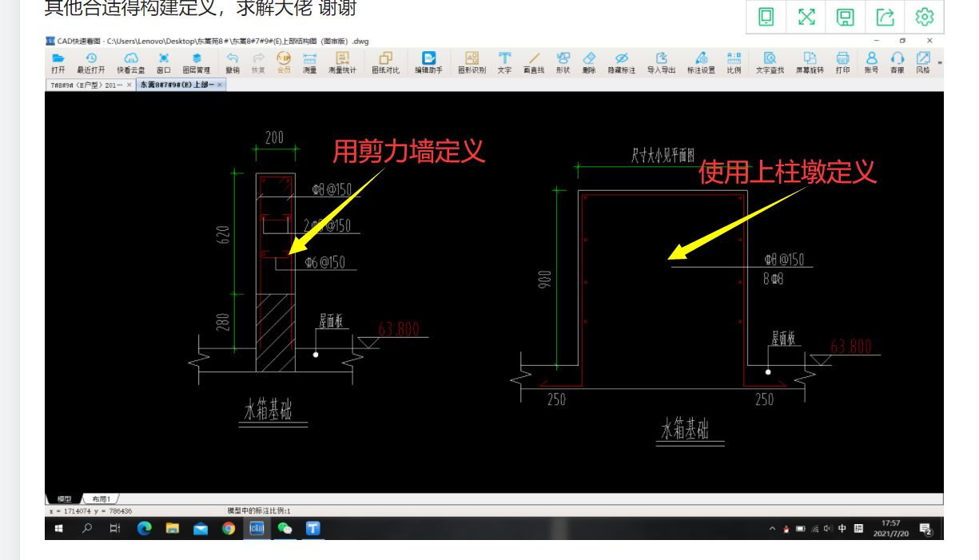Open 测量统计 measurement statistics
979x560 pixels.
point(343,62)
